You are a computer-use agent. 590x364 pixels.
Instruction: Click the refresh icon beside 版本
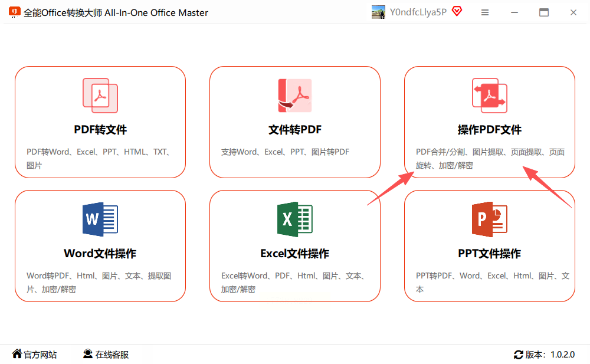[x=519, y=355]
